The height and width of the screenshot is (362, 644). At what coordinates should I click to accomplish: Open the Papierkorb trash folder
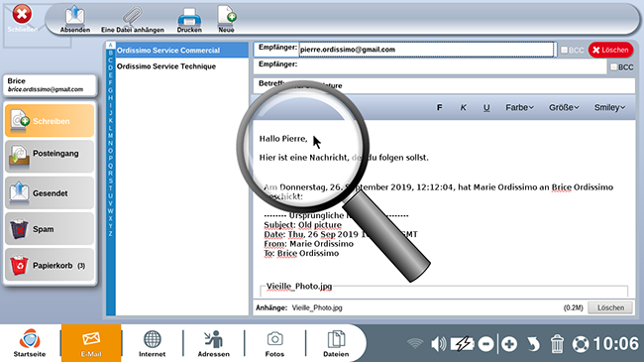tap(50, 265)
